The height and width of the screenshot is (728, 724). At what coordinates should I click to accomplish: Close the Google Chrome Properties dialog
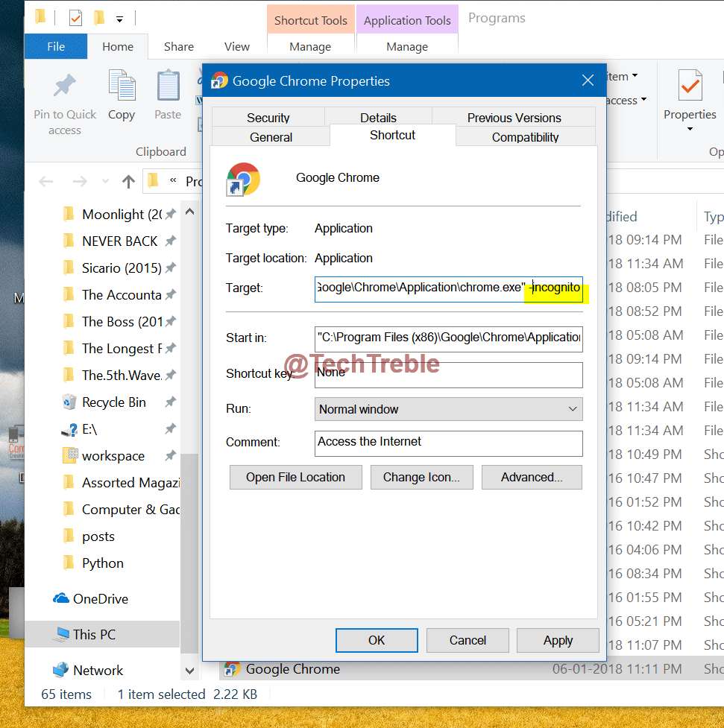(588, 80)
